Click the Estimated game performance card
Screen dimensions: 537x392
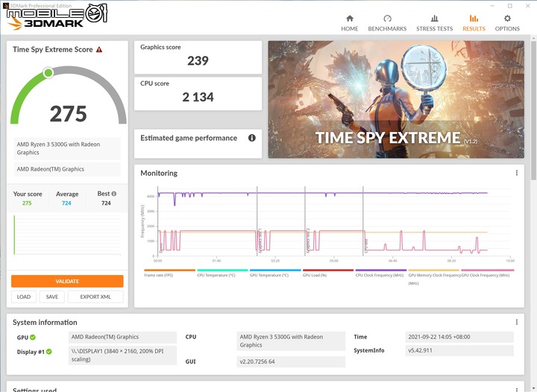click(198, 144)
